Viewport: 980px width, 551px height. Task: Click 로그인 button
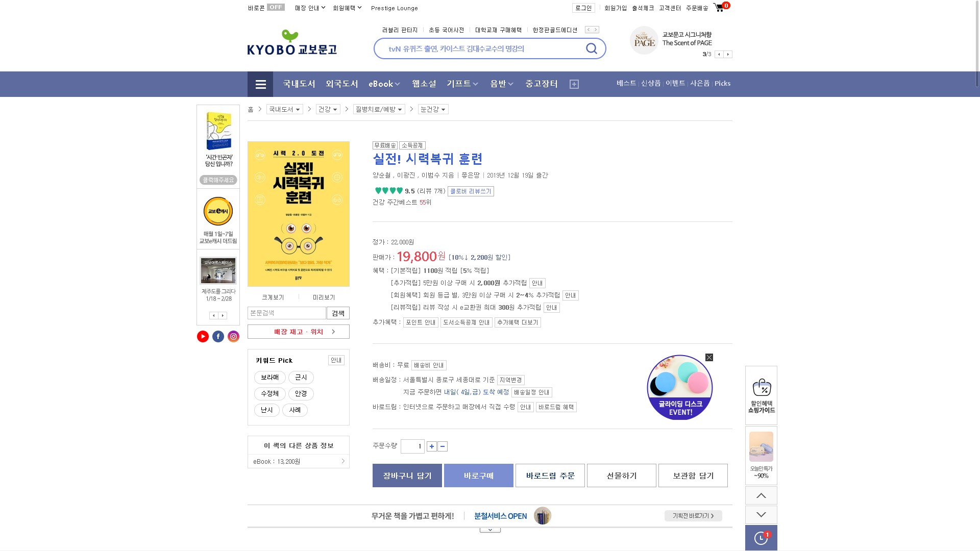[583, 8]
